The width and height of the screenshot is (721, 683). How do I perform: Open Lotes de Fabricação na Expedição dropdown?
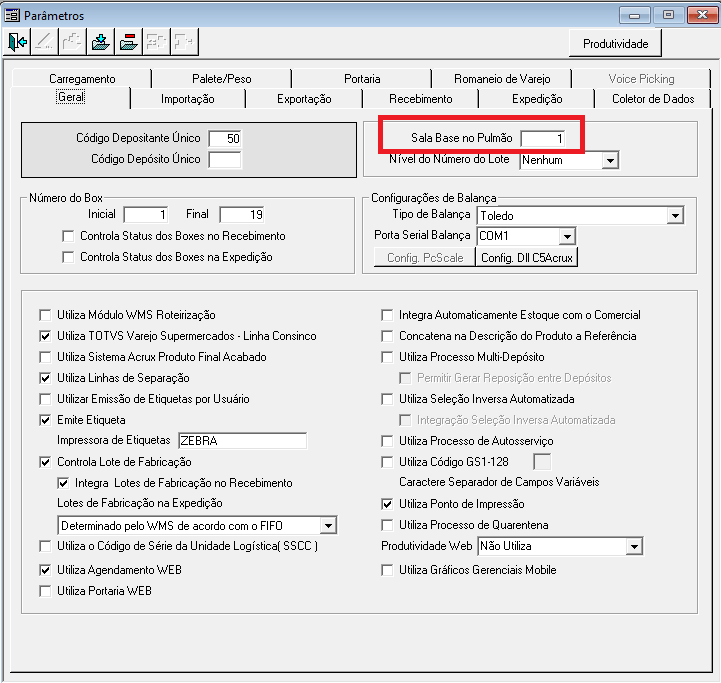click(328, 525)
